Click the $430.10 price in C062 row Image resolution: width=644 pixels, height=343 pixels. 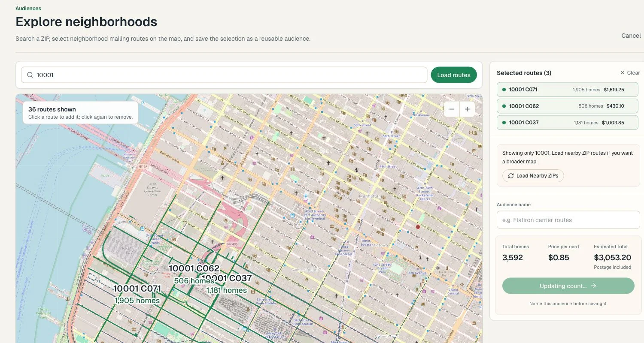point(615,106)
